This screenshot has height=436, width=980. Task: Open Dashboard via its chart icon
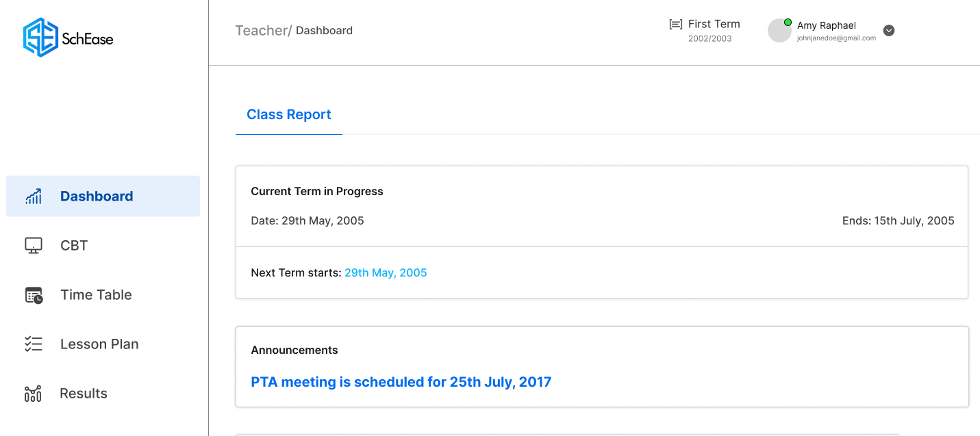(x=34, y=196)
